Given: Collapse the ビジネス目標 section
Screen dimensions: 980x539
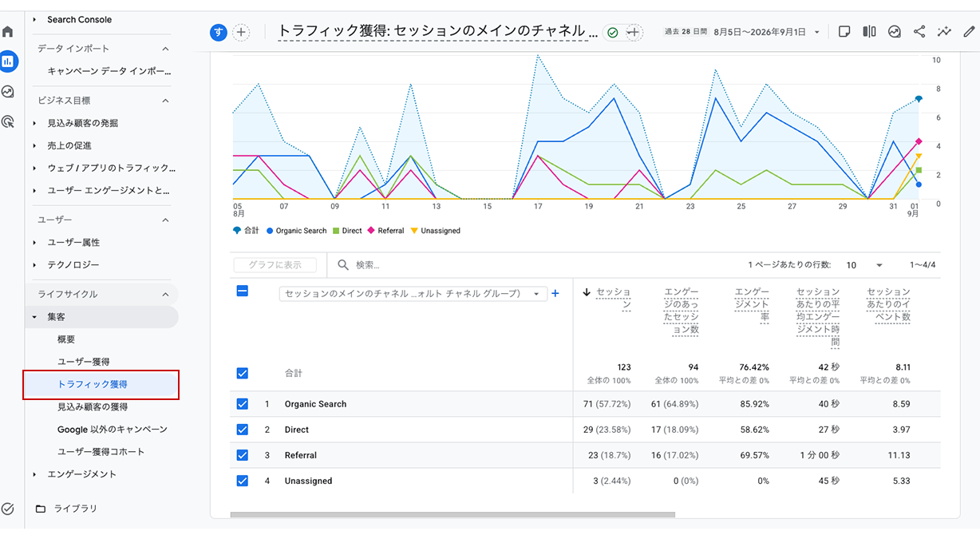Looking at the screenshot, I should point(165,101).
